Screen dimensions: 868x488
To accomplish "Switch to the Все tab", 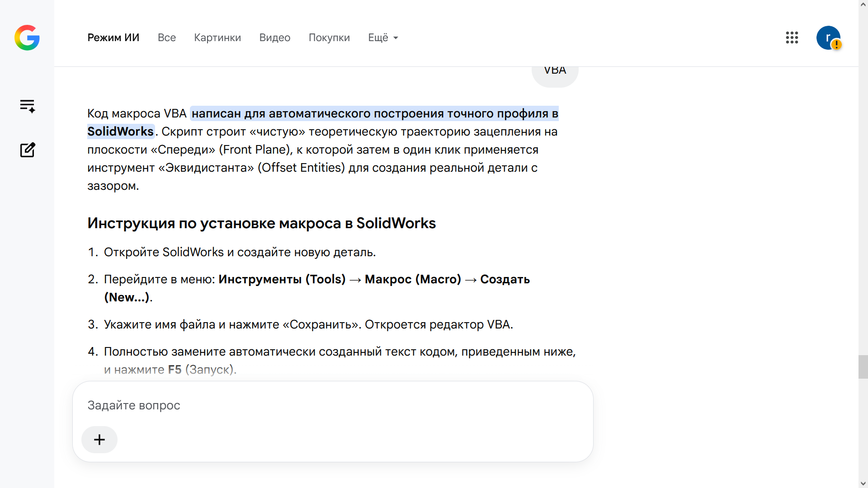I will point(167,38).
